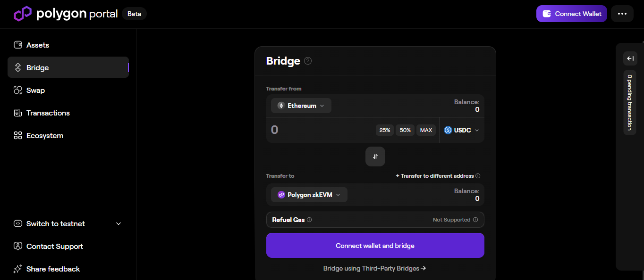
Task: Expand the Switch to testnet option
Action: (x=68, y=224)
